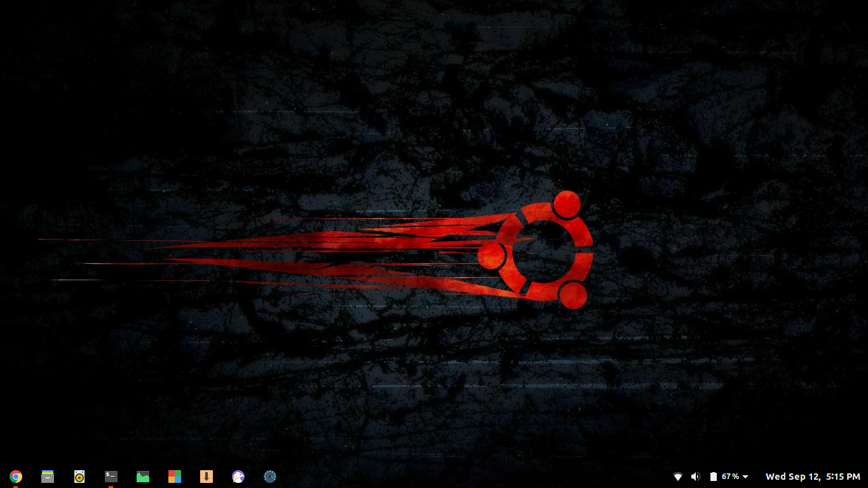
Task: Open the Wi-Fi network indicator
Action: point(678,477)
